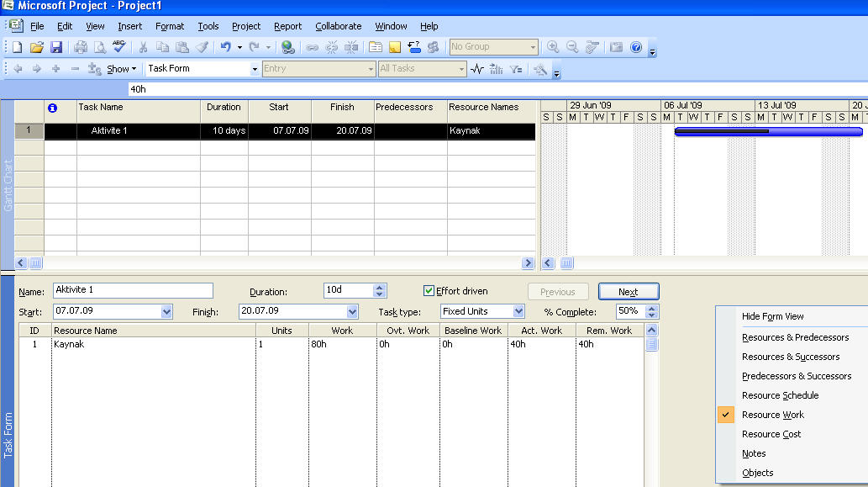The image size is (868, 487).
Task: Click the Next button
Action: (628, 292)
